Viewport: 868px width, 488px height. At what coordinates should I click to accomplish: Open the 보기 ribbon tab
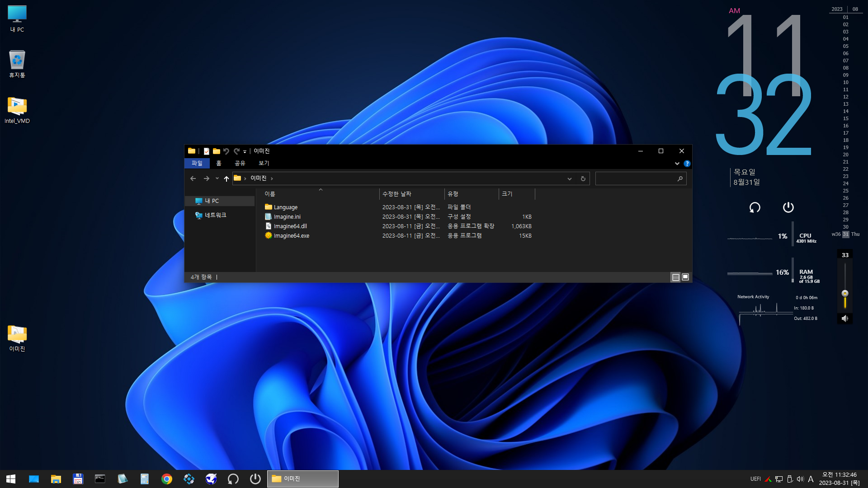point(264,163)
